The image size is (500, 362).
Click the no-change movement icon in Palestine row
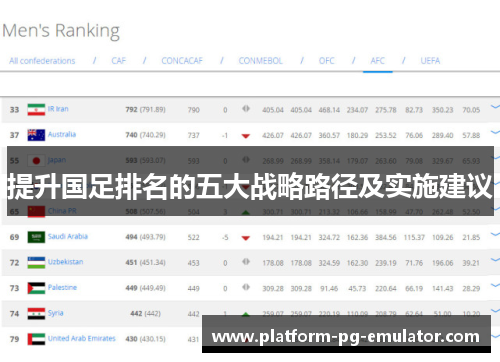pos(246,287)
